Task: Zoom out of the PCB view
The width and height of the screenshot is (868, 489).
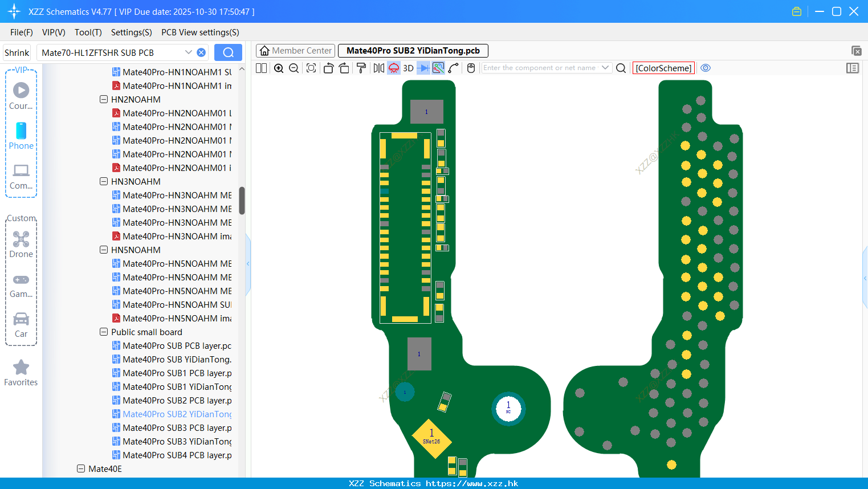Action: tap(294, 68)
